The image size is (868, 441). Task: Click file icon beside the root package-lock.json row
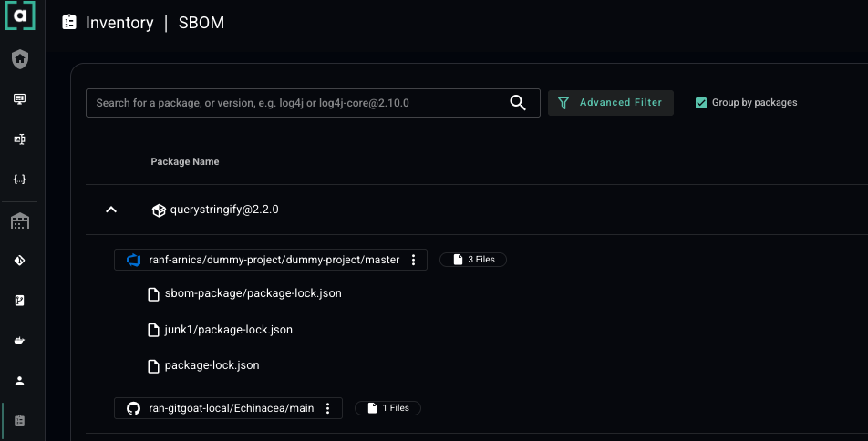pyautogui.click(x=153, y=365)
